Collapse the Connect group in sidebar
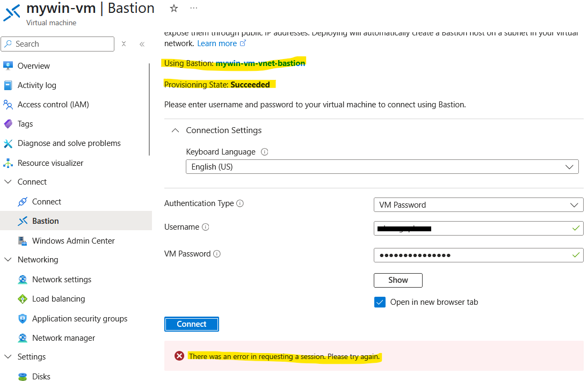Image resolution: width=588 pixels, height=381 pixels. pos(8,182)
